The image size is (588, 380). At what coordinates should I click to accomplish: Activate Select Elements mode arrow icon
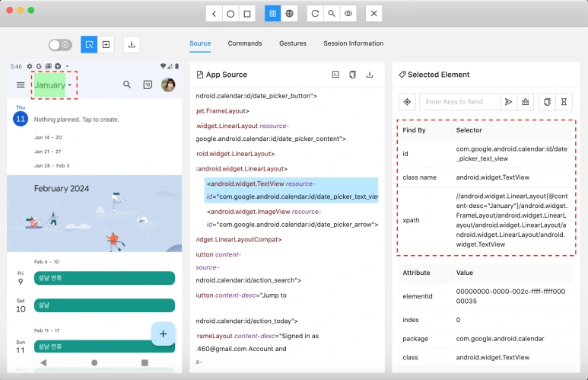[x=89, y=45]
